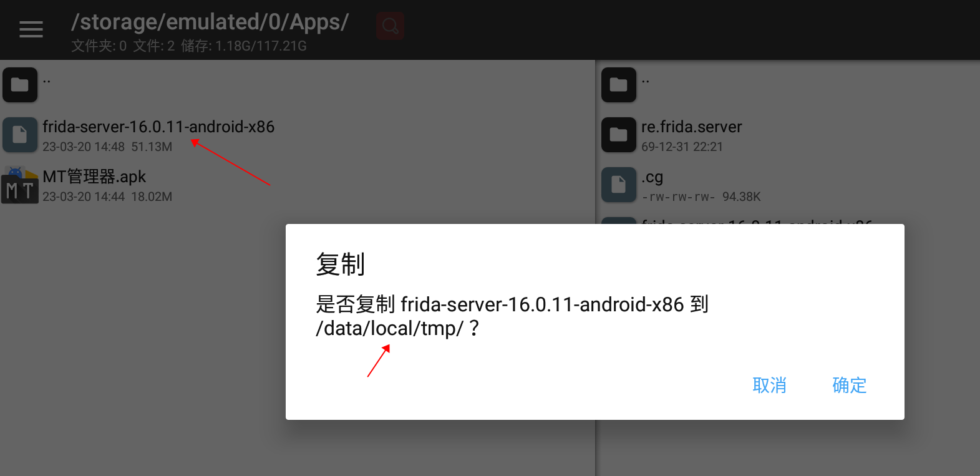Tap the MT管理器.apk app icon
The height and width of the screenshot is (476, 980).
click(x=20, y=185)
